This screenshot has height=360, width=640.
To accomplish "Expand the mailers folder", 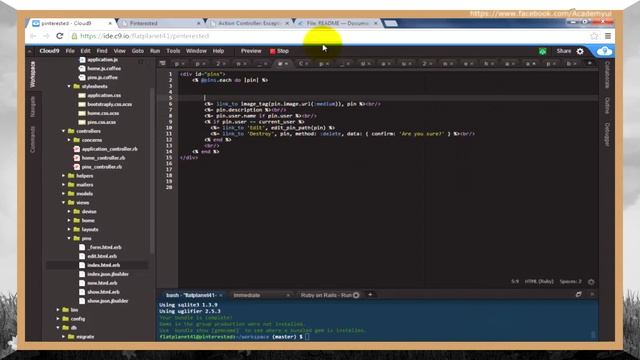I will (63, 185).
